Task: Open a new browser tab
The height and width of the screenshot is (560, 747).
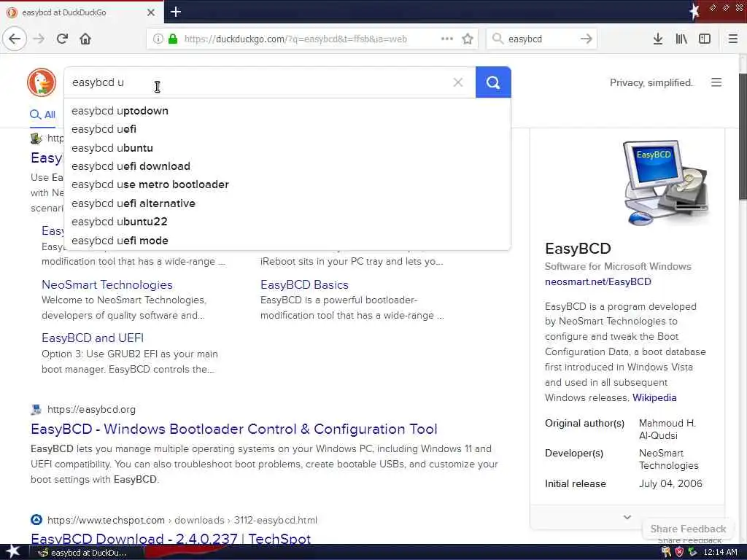Action: pos(175,12)
